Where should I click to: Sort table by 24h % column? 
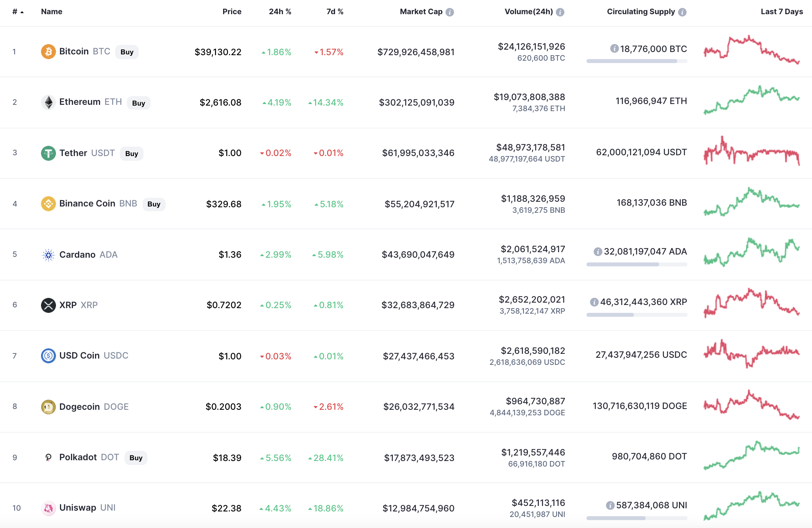[280, 12]
